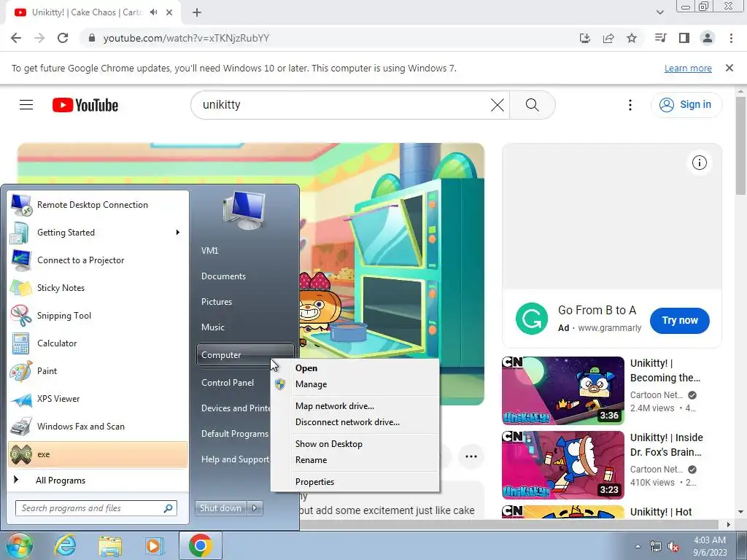Image resolution: width=747 pixels, height=560 pixels.
Task: Mute the tab via speaker icon
Action: (153, 12)
